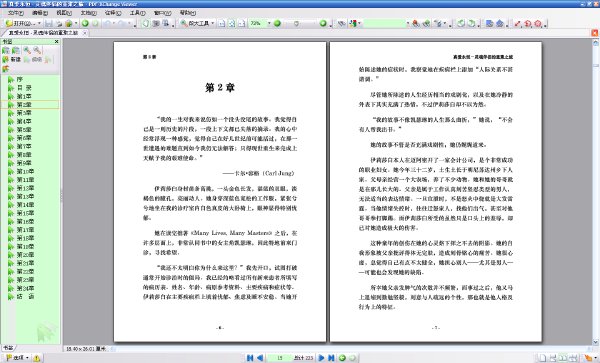Viewport: 600px width, 363px height.
Task: Click the expand bookmarks icon in panel toolbar
Action: tap(6, 50)
